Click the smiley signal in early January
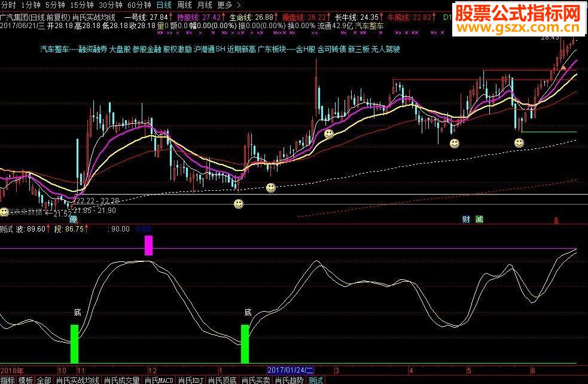 (x=239, y=203)
